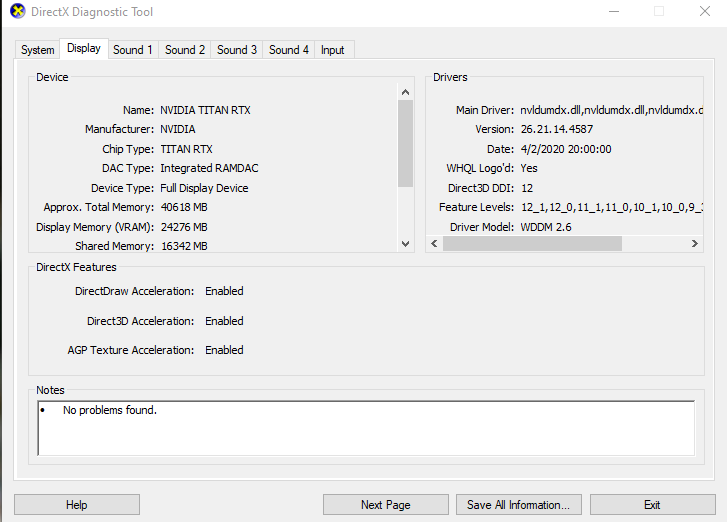Click the 'NVIDIA TITAN RTX' name value
The image size is (727, 522).
tap(205, 110)
